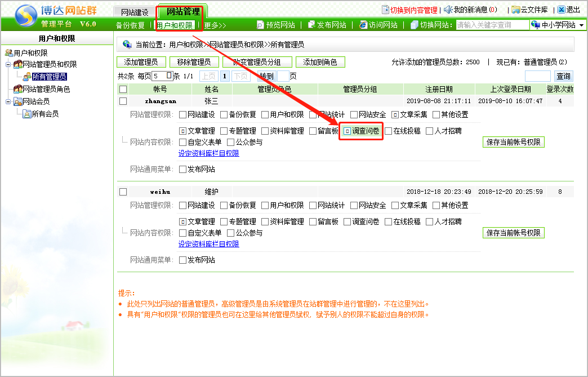The height and width of the screenshot is (377, 588).
Task: Open the 备份恢复 menu item
Action: click(x=130, y=25)
